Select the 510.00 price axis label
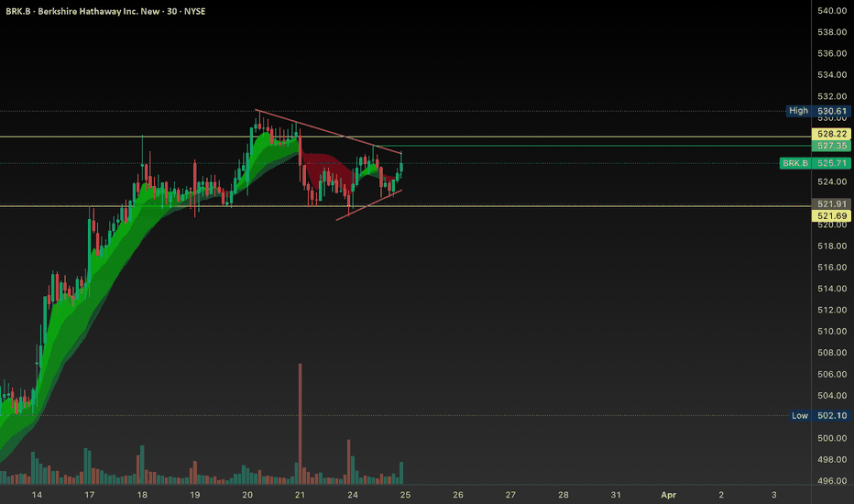Screen dimensions: 854x504 [832, 331]
